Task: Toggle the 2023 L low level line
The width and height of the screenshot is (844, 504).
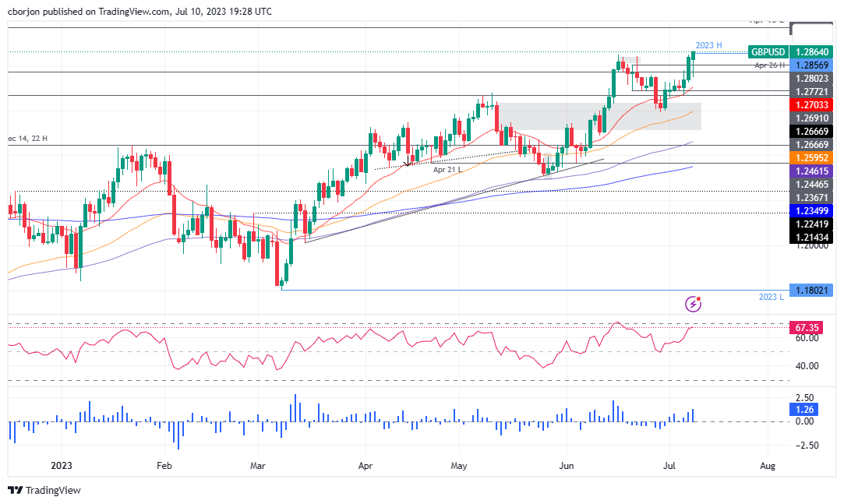Action: pos(771,298)
